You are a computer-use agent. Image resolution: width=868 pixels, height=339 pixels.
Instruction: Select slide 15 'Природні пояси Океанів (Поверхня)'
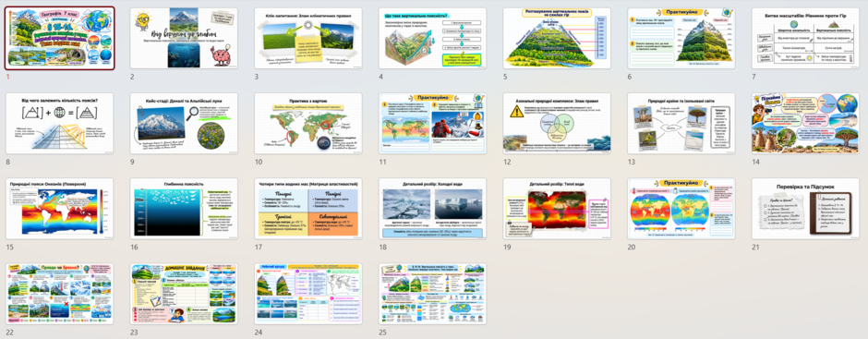tap(60, 209)
